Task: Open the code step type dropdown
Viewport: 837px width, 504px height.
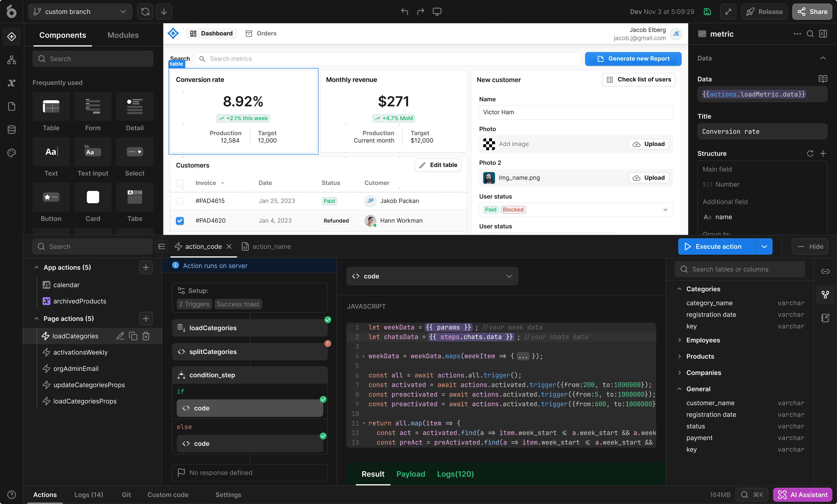Action: [432, 276]
